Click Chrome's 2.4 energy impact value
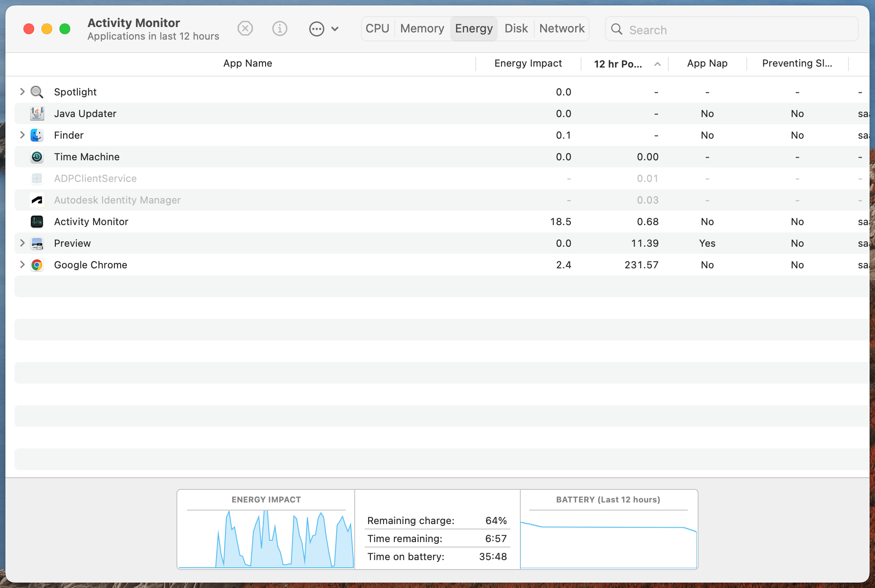This screenshot has width=875, height=588. (x=564, y=265)
